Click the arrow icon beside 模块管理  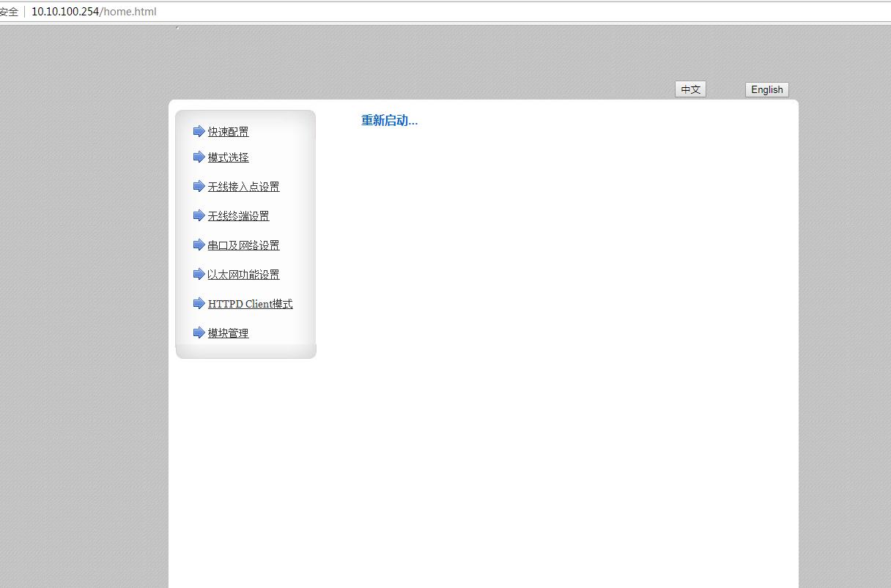[199, 332]
